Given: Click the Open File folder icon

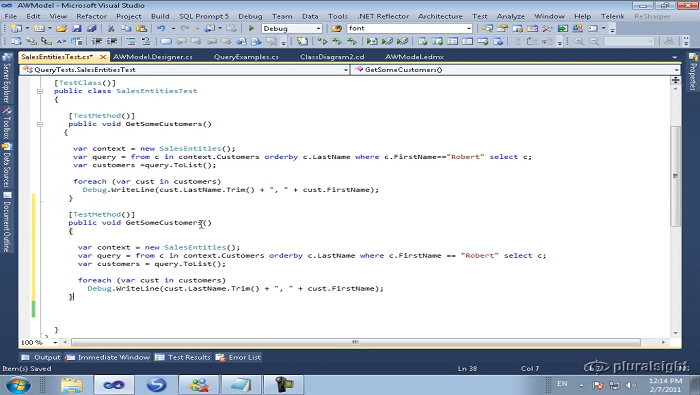Looking at the screenshot, I should click(x=61, y=28).
